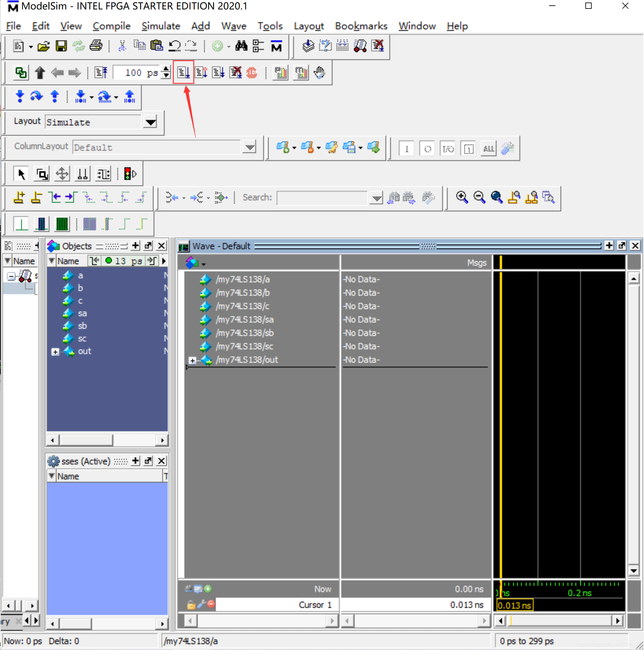
Task: Open the wave signal icon dropdown above signal list
Action: tap(203, 264)
